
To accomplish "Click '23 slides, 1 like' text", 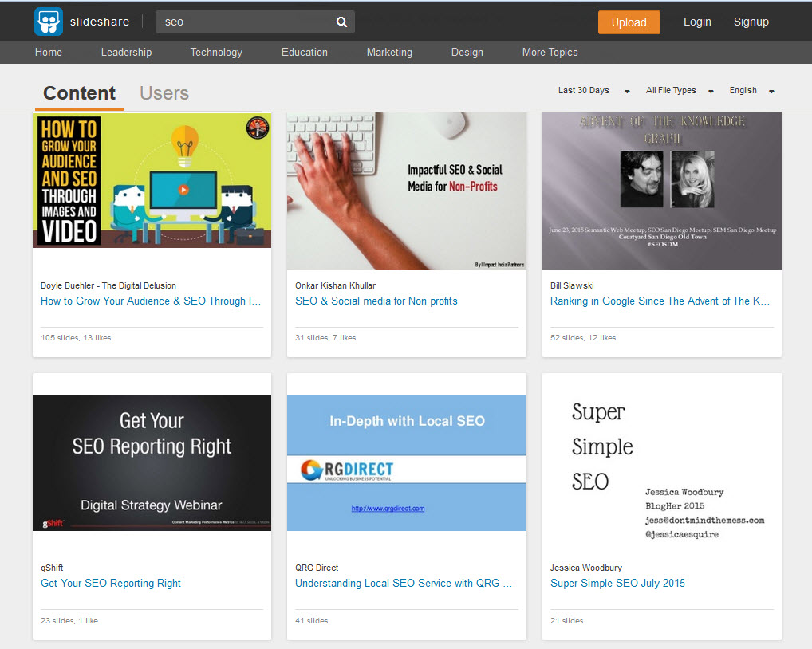I will point(69,620).
